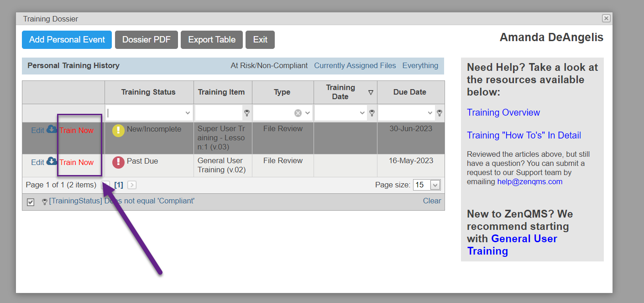This screenshot has height=303, width=644.
Task: Toggle the Training Date sort arrow
Action: tap(371, 92)
